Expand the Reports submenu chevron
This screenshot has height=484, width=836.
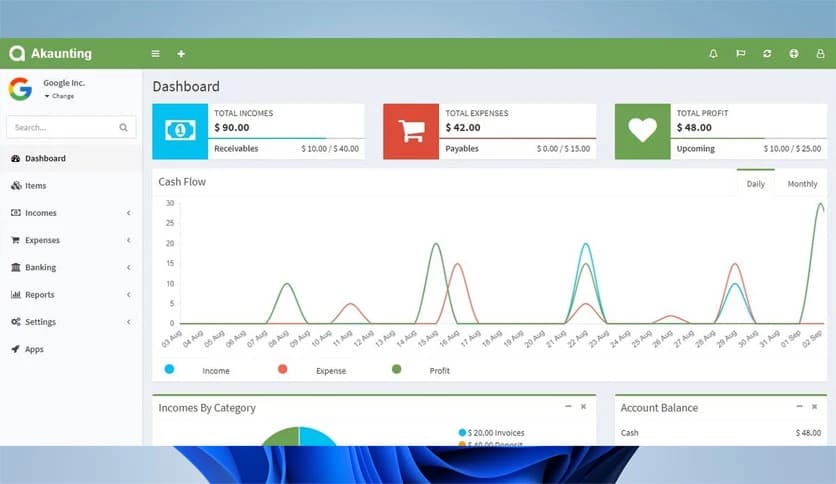pyautogui.click(x=128, y=295)
